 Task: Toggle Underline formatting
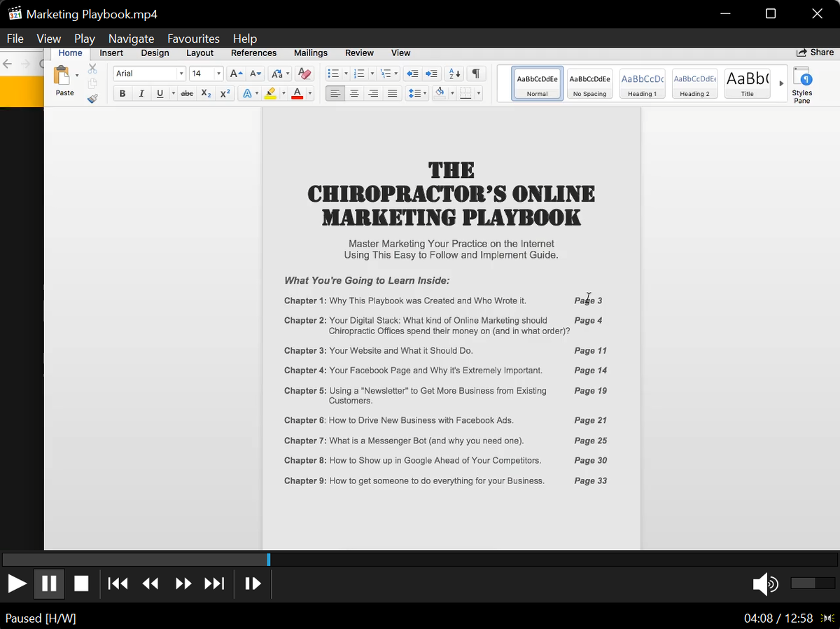[160, 94]
